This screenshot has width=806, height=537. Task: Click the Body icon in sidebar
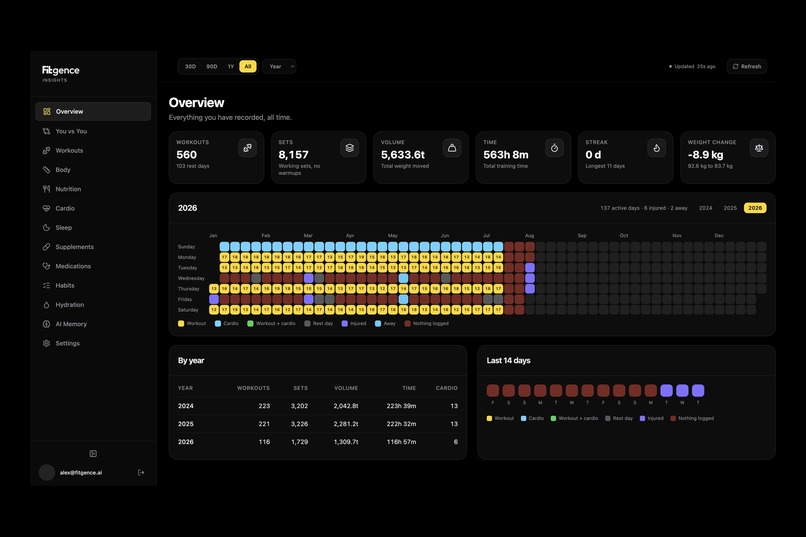[x=46, y=170]
